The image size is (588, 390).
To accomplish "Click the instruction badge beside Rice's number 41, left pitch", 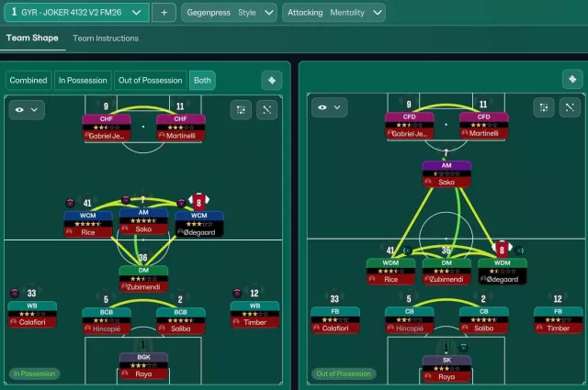I will click(70, 203).
